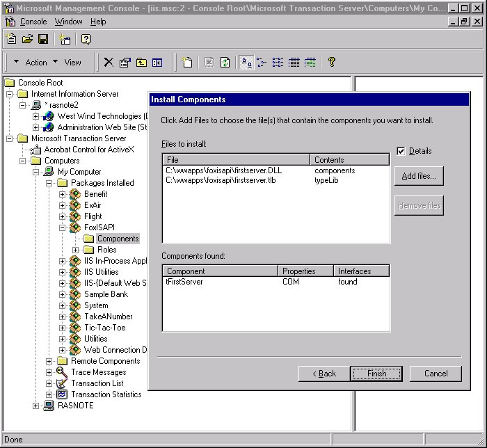Click the Back button
Image resolution: width=487 pixels, height=448 pixels.
click(x=324, y=374)
